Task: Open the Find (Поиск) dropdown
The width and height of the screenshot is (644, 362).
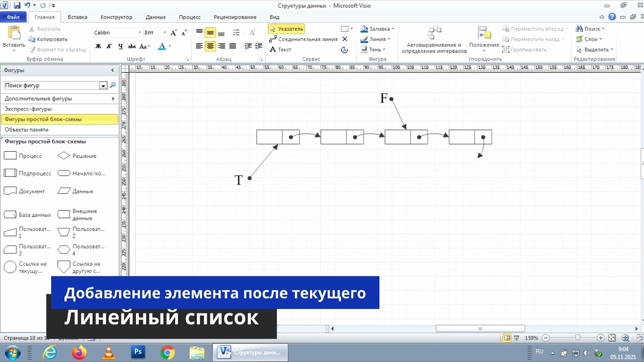Action: (x=590, y=29)
